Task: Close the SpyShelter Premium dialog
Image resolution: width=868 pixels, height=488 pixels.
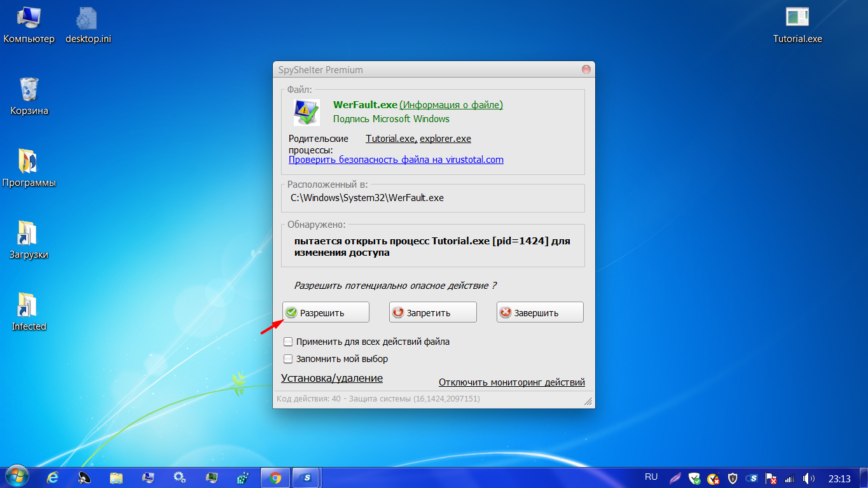Action: 586,69
